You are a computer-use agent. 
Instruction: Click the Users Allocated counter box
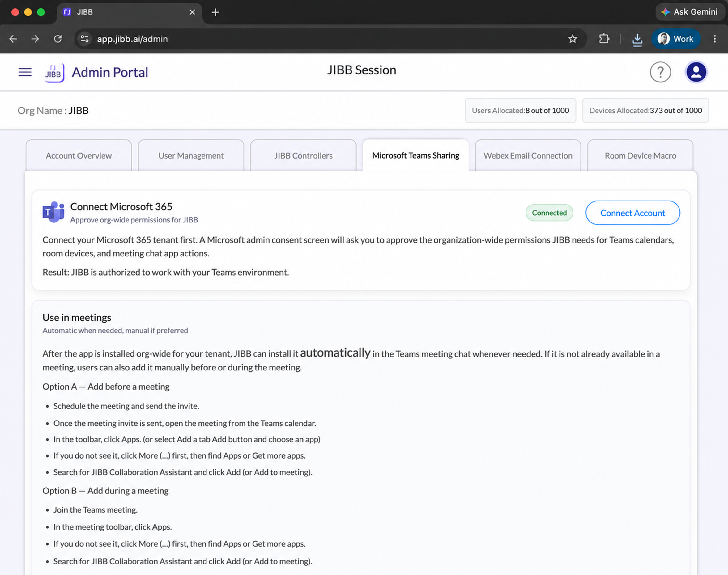click(520, 110)
